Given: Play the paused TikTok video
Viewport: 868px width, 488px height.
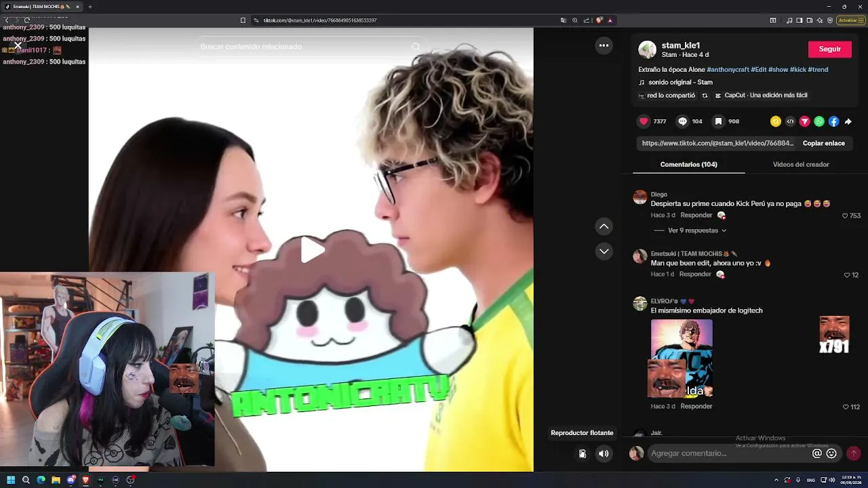Looking at the screenshot, I should pos(312,250).
